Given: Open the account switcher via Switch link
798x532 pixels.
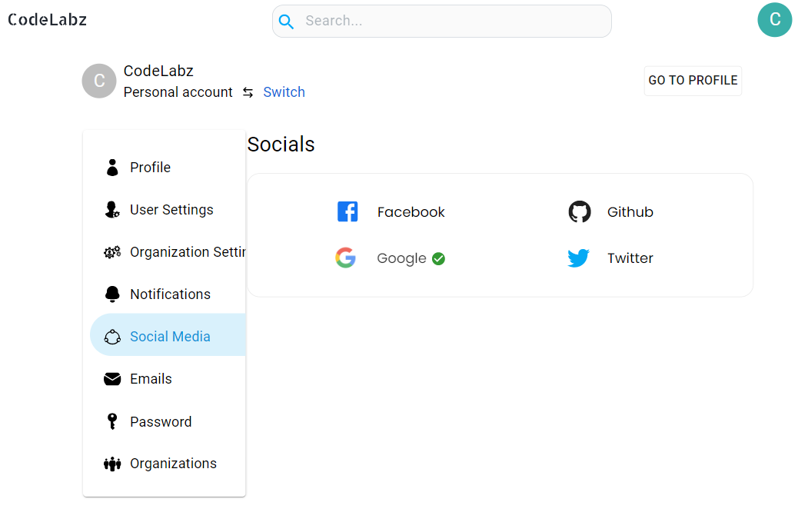Looking at the screenshot, I should pyautogui.click(x=284, y=91).
